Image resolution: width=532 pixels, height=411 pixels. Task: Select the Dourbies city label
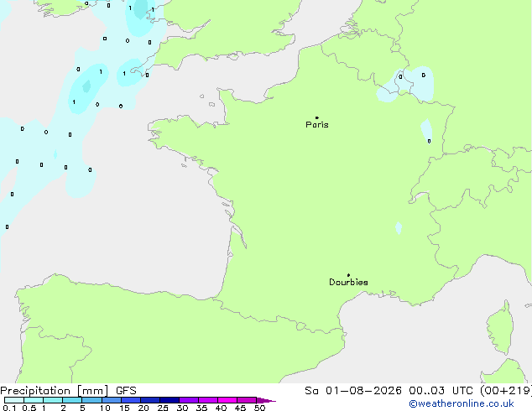coord(348,282)
